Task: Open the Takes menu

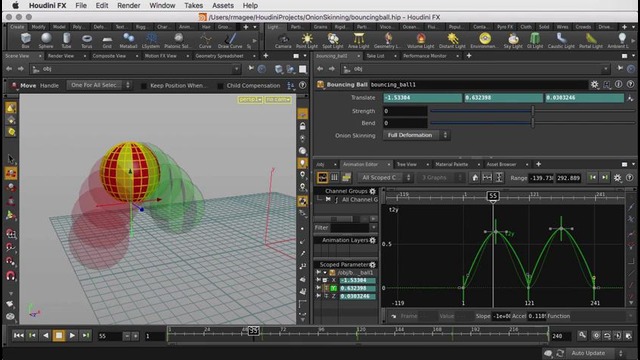Action: click(193, 5)
